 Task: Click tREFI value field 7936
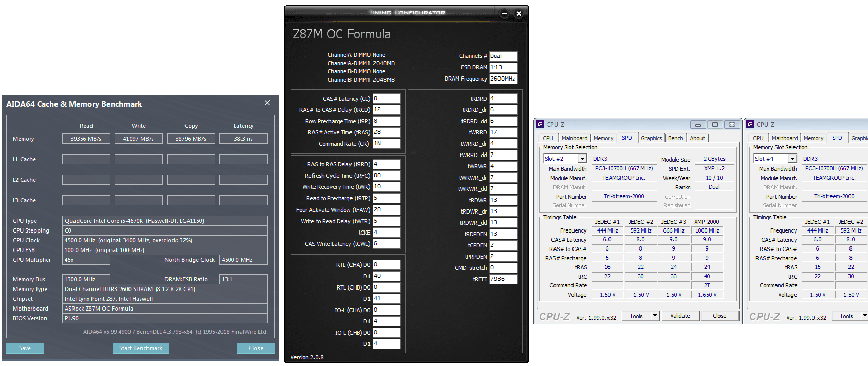coord(503,279)
